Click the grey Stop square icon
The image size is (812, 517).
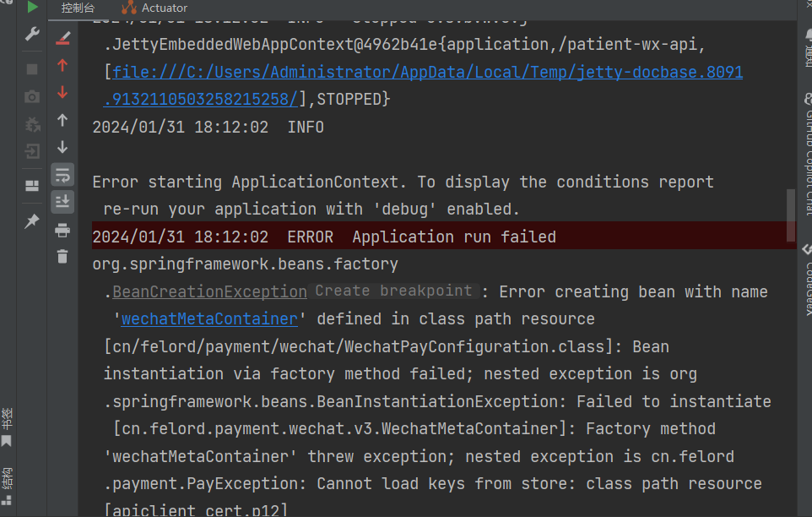32,69
